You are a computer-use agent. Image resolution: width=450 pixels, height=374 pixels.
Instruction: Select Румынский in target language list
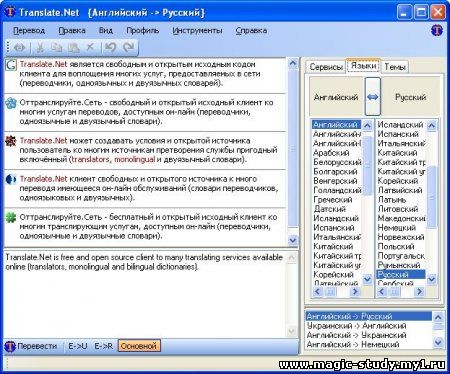[x=401, y=265]
